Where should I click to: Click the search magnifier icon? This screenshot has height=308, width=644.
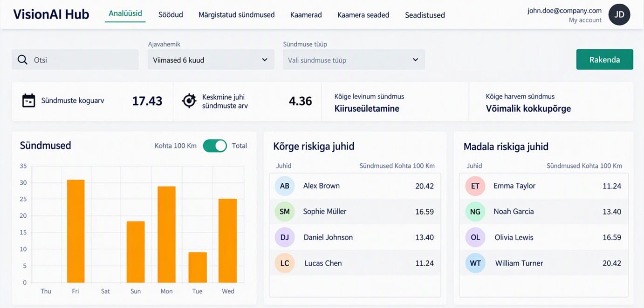pos(22,60)
